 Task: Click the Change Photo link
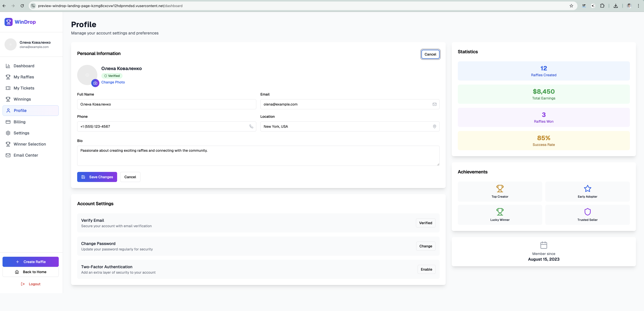point(113,82)
